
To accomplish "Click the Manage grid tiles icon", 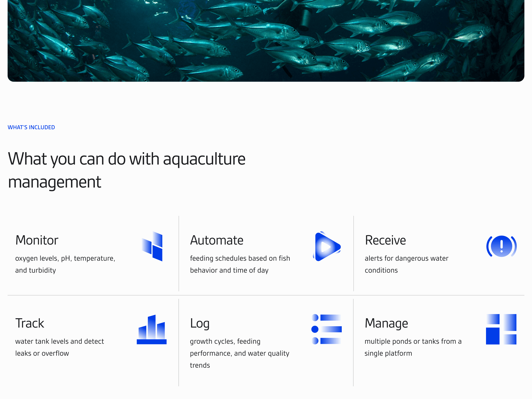I will click(x=501, y=329).
